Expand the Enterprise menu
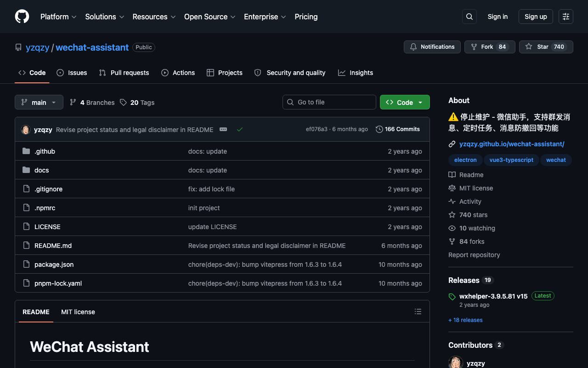Viewport: 588px width, 368px height. [x=265, y=17]
